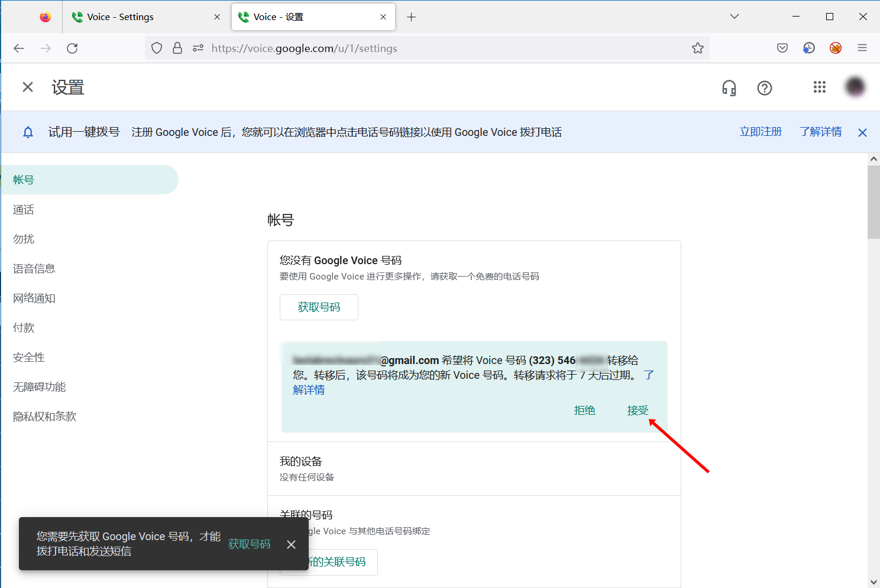Open the help question mark menu
Image resolution: width=880 pixels, height=588 pixels.
(765, 88)
